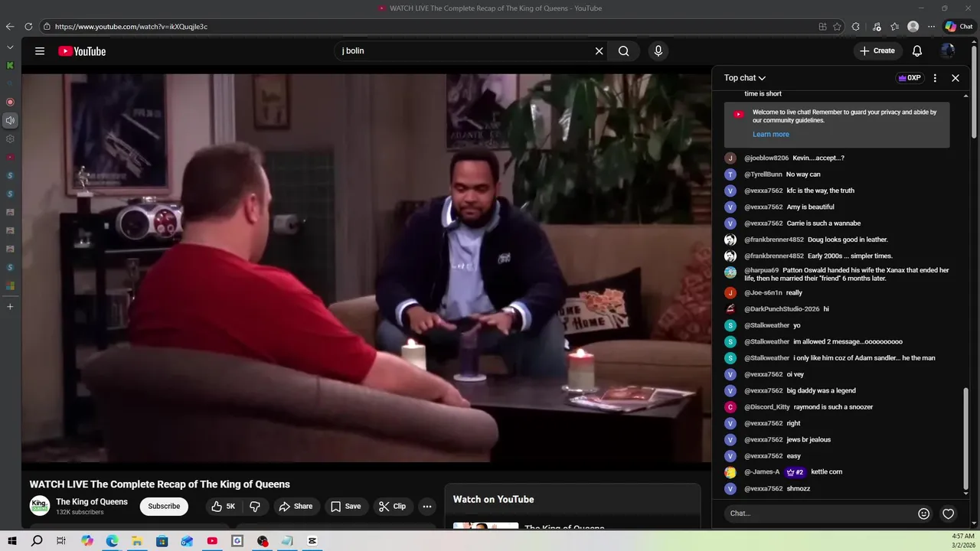Follow the Learn more chat link

pos(770,135)
